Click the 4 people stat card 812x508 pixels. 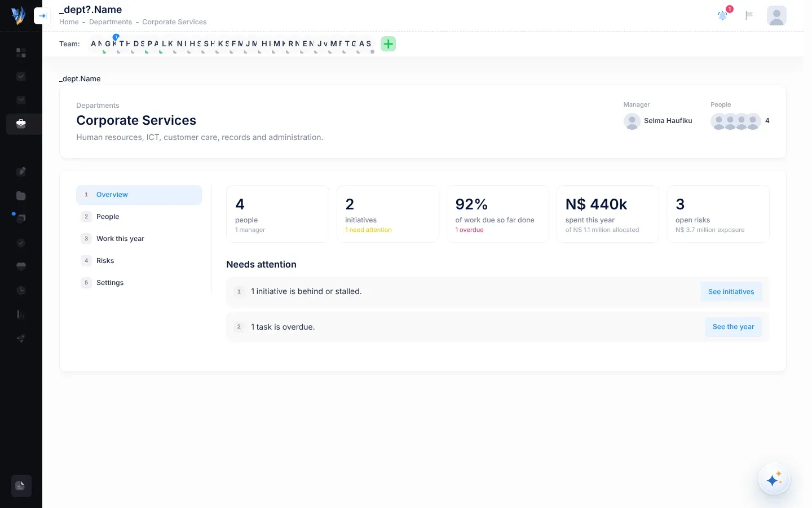pos(277,214)
